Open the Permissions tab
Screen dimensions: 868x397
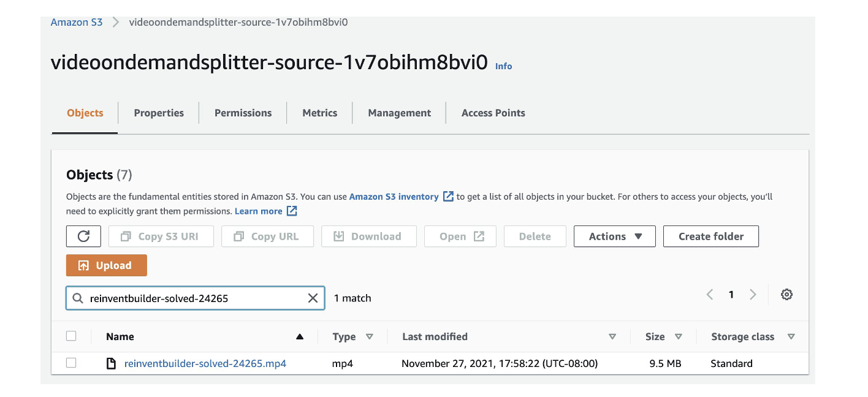pos(243,113)
